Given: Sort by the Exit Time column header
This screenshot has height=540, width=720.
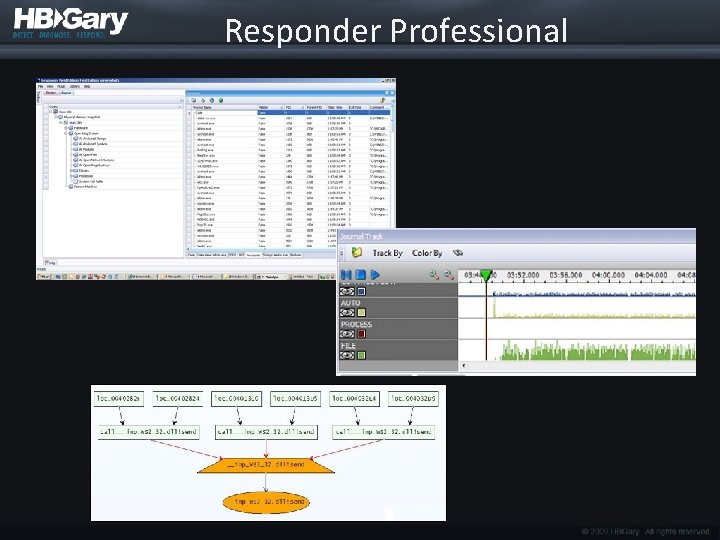Looking at the screenshot, I should (358, 107).
